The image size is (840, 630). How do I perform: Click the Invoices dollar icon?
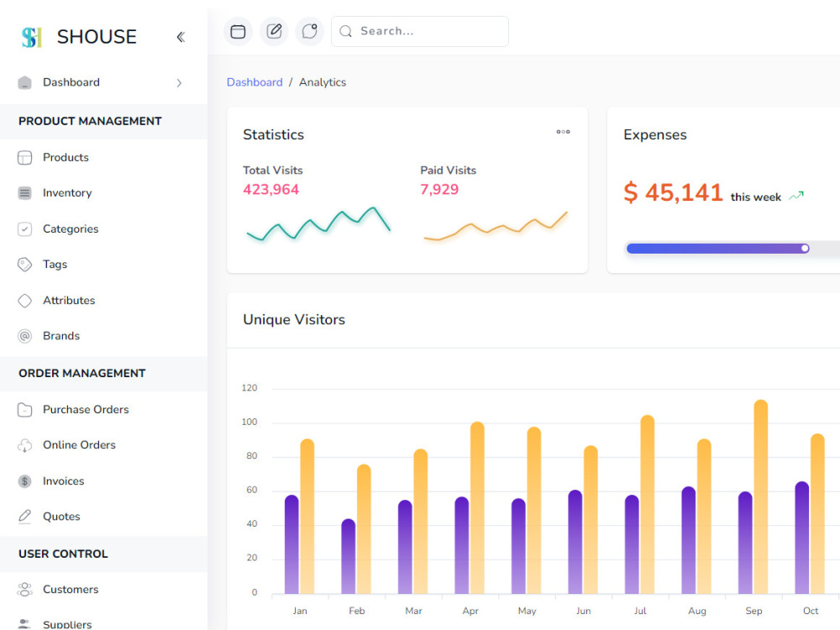[24, 481]
